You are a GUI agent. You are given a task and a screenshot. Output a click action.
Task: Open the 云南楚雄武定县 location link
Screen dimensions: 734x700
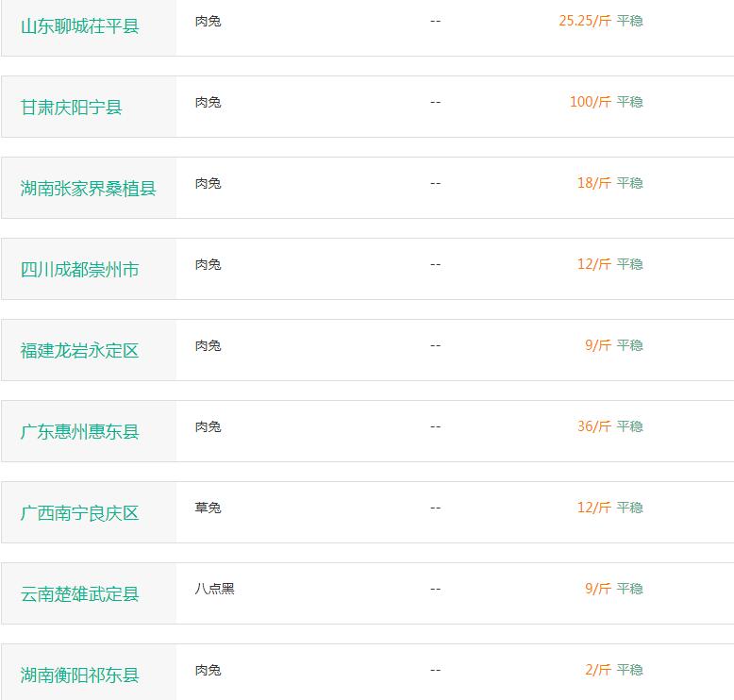coord(79,593)
